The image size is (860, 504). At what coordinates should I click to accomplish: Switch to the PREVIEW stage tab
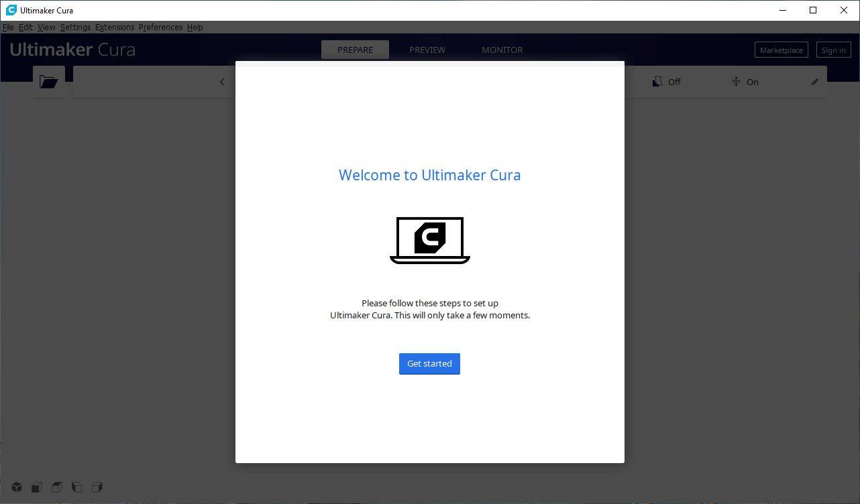point(427,50)
